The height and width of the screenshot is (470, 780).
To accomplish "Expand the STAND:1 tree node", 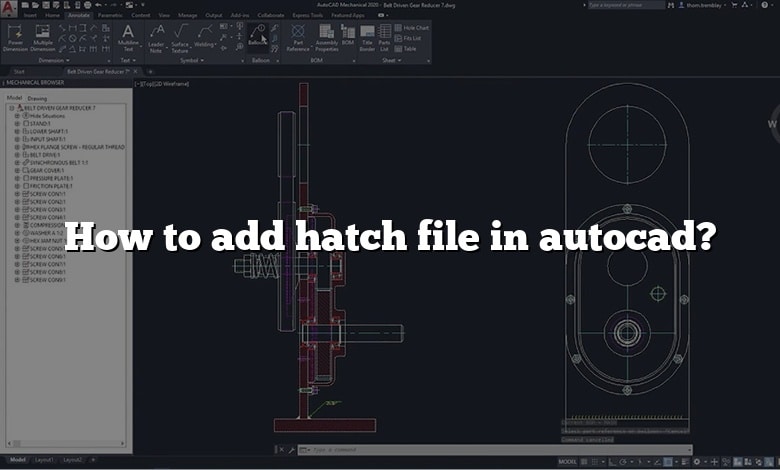I will pos(17,124).
